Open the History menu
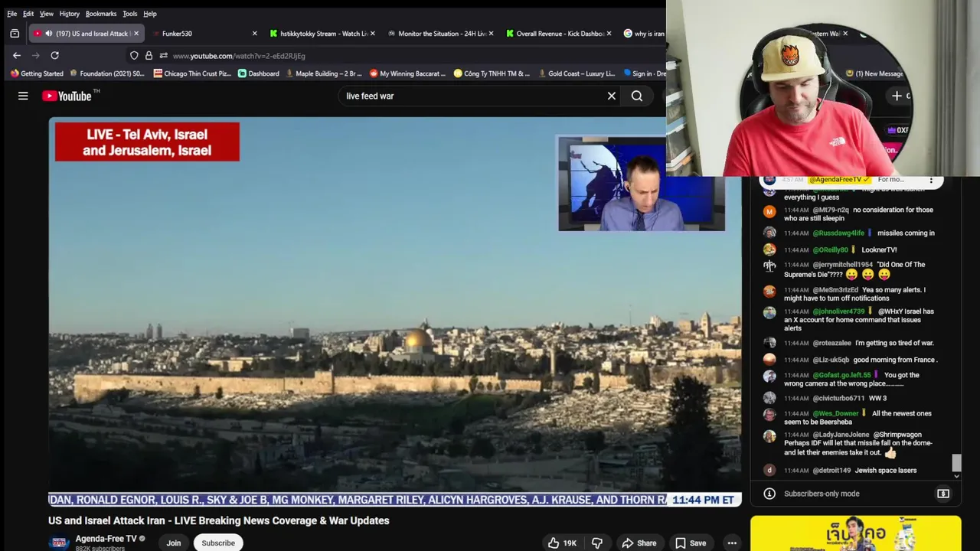The height and width of the screenshot is (551, 980). (x=69, y=14)
